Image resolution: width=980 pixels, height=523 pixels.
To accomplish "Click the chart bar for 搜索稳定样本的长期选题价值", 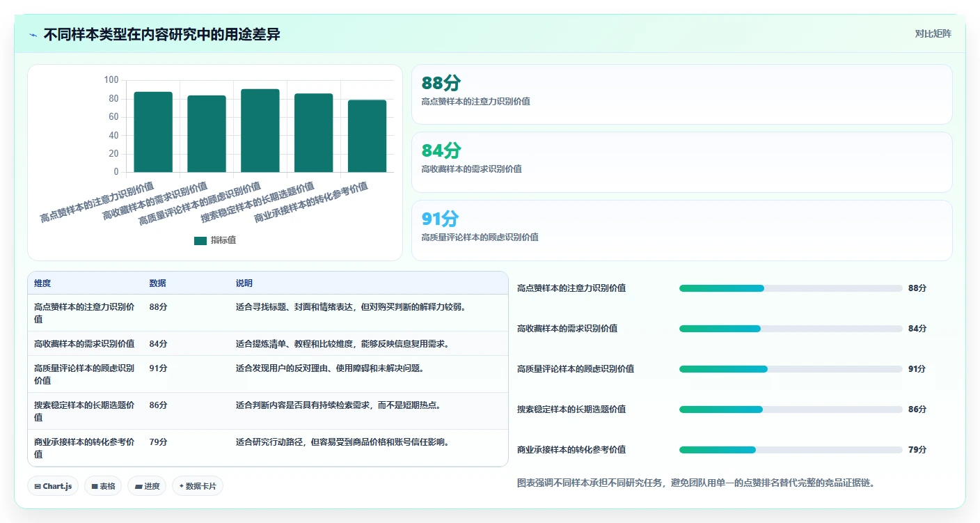I will point(314,132).
